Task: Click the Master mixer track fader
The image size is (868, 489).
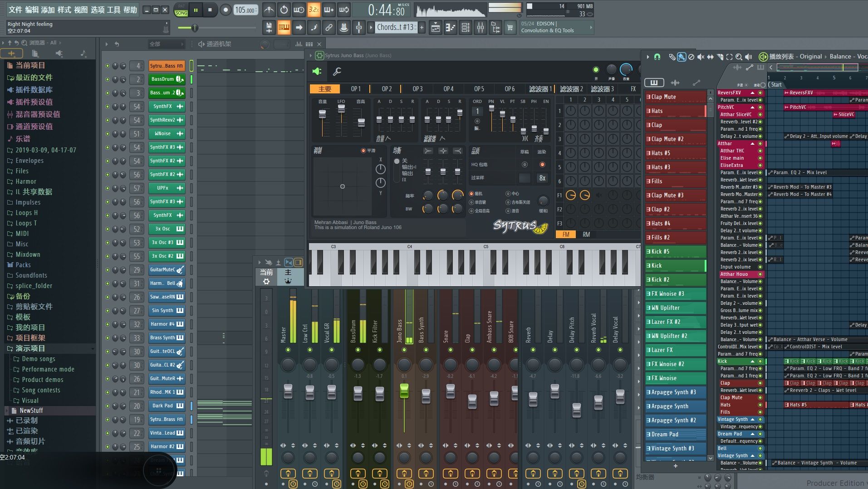Action: pyautogui.click(x=288, y=391)
